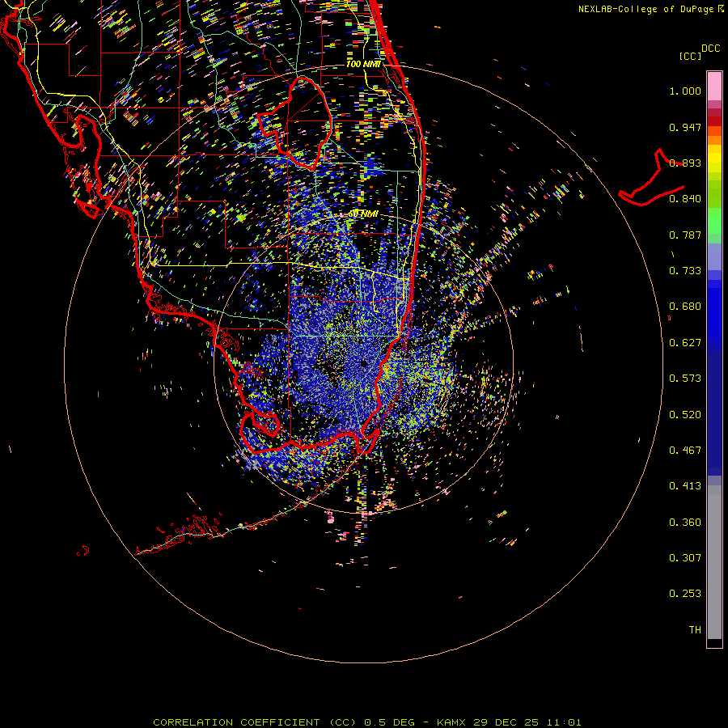Click the TH label at the scale bottom
Viewport: 728px width, 728px height.
click(x=695, y=630)
